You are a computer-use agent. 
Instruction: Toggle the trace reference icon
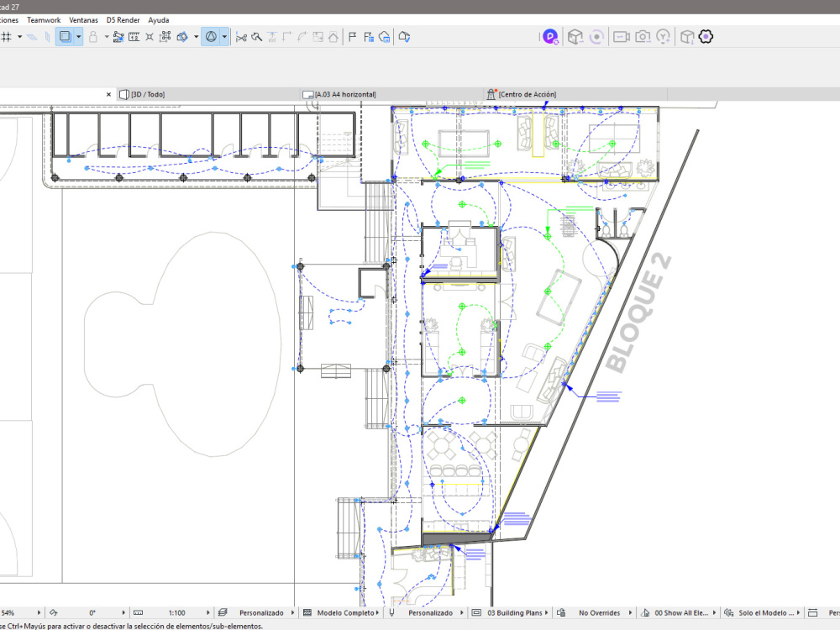click(65, 37)
